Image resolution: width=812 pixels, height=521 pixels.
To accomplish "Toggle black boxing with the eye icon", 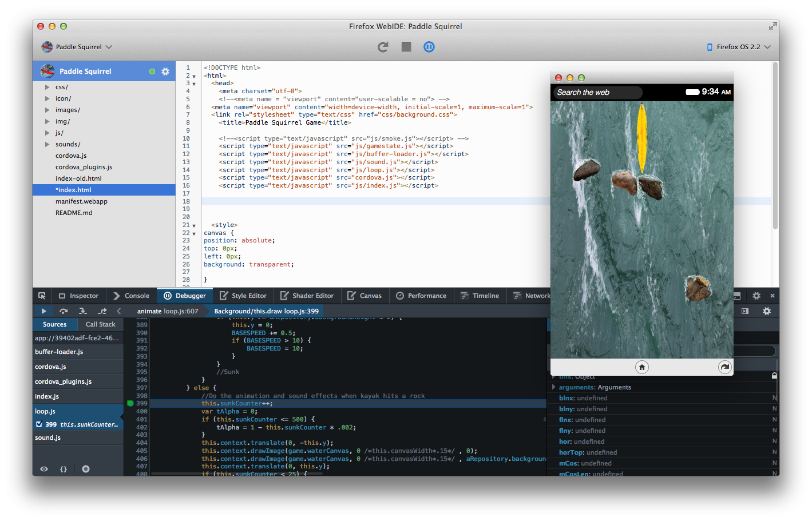I will (x=44, y=469).
